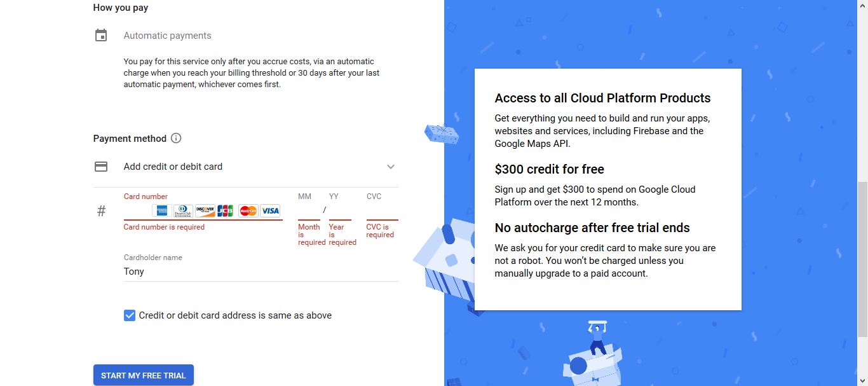Click the YY expiry year field
The width and height of the screenshot is (868, 386).
pyautogui.click(x=340, y=210)
